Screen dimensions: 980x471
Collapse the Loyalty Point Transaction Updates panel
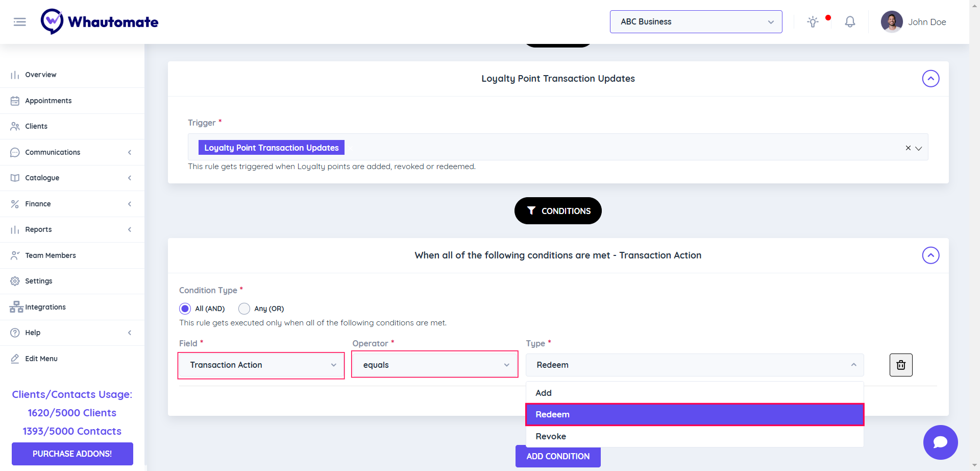[930, 79]
